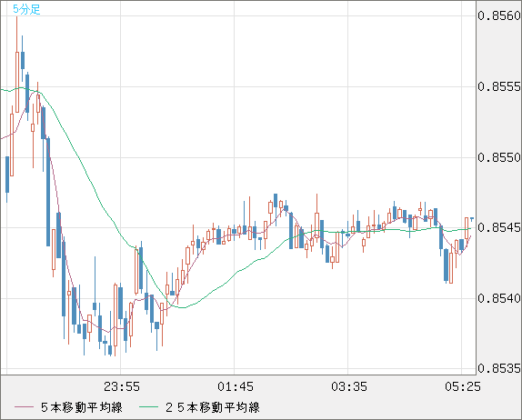Click the 05:25 time axis label
522x420 pixels.
click(463, 386)
